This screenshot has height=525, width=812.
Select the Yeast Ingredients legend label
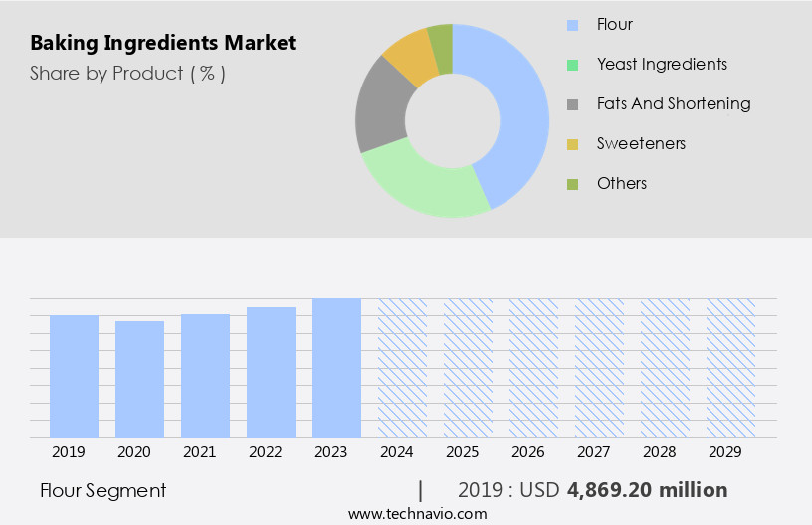coord(662,64)
